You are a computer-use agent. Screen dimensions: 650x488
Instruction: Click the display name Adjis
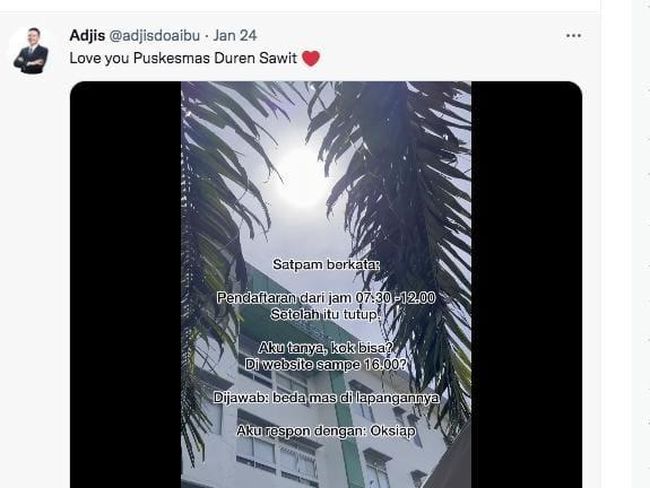click(87, 36)
